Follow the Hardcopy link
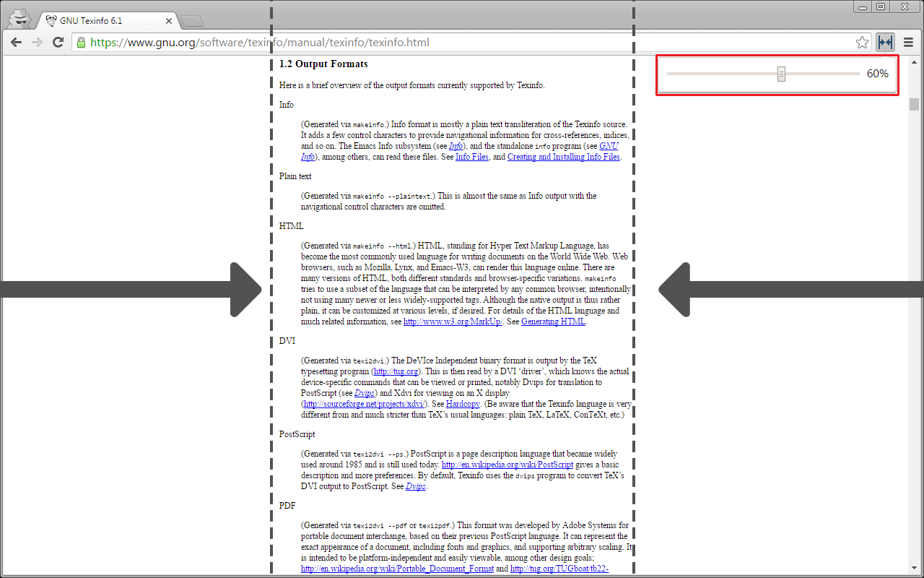The image size is (924, 578). pos(461,404)
